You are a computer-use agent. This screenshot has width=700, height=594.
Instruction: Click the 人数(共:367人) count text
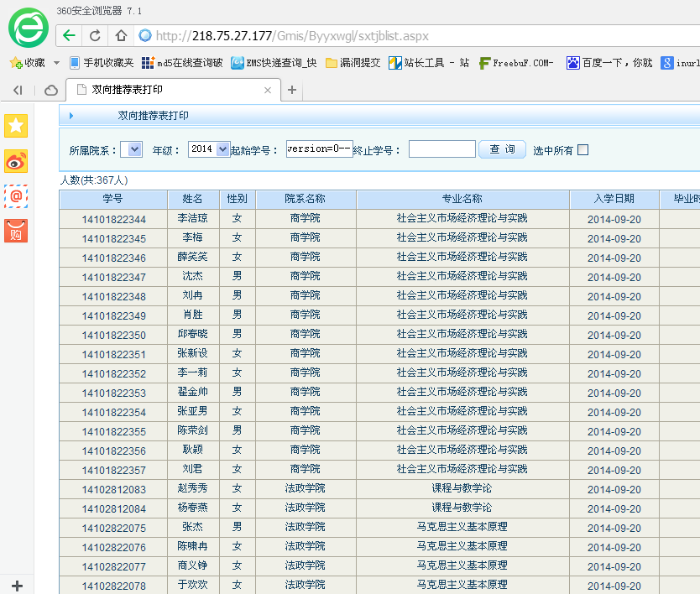[94, 180]
